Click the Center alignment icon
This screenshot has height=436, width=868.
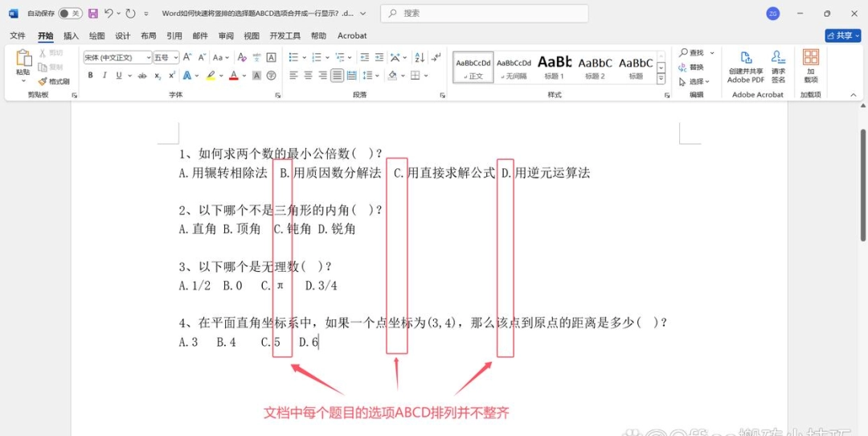(x=309, y=76)
